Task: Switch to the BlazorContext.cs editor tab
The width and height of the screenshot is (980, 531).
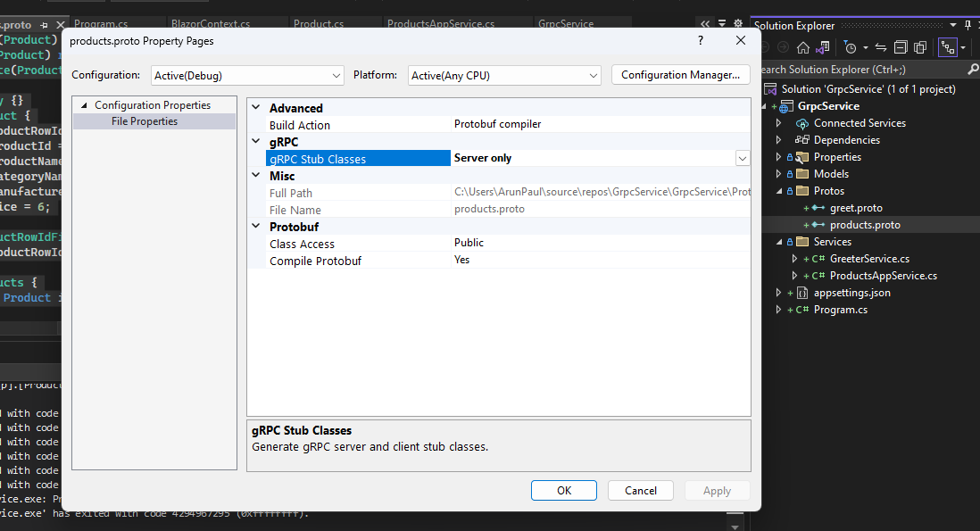Action: click(x=211, y=24)
